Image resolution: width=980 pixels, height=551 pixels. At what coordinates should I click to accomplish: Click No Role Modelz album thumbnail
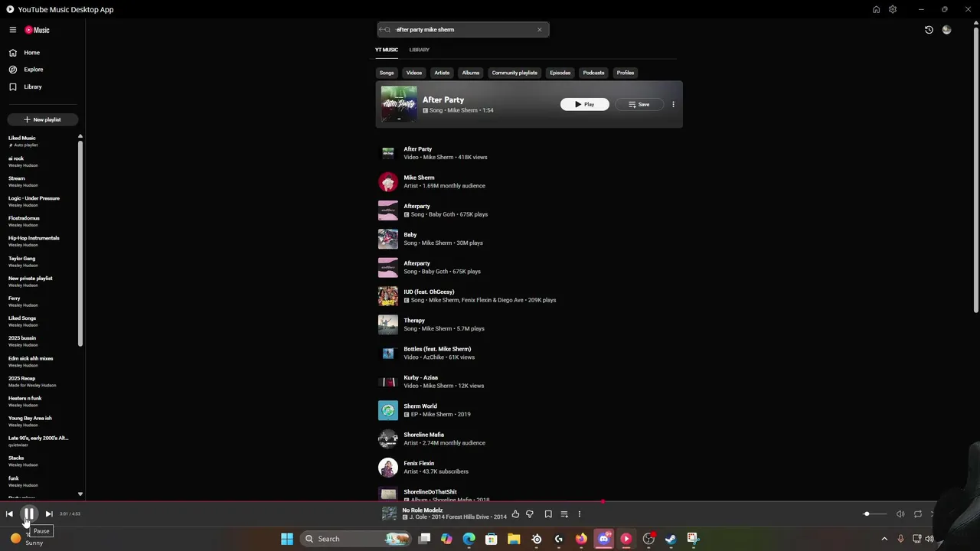(x=389, y=514)
